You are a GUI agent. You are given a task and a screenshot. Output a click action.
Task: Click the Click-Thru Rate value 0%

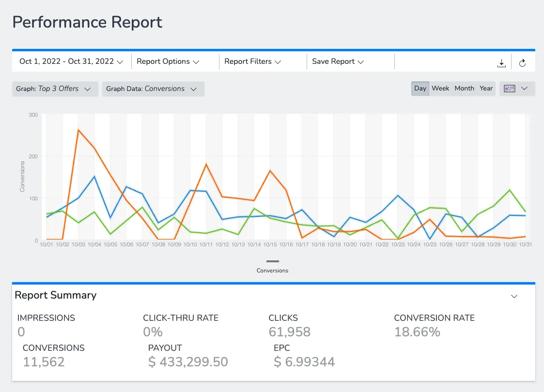153,332
